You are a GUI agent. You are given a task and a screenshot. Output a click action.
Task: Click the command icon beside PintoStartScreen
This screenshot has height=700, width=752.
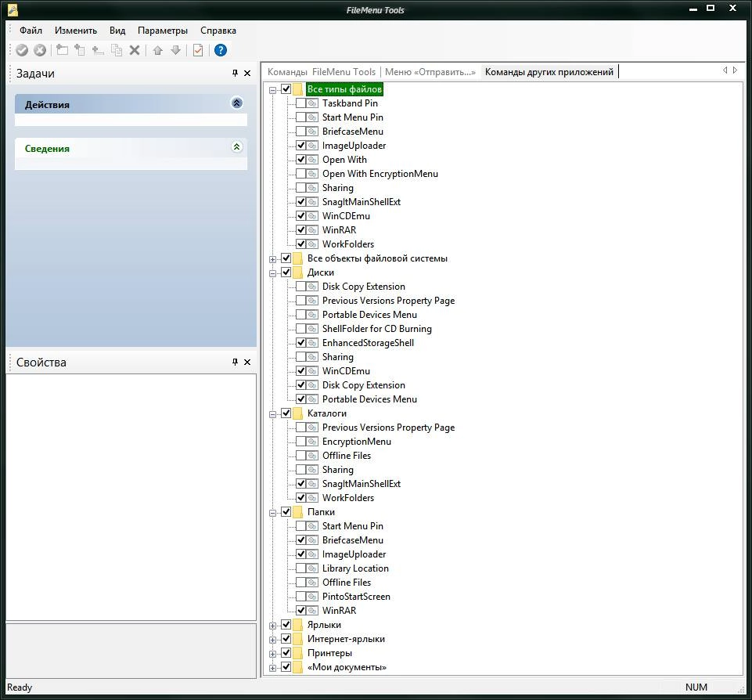(312, 597)
